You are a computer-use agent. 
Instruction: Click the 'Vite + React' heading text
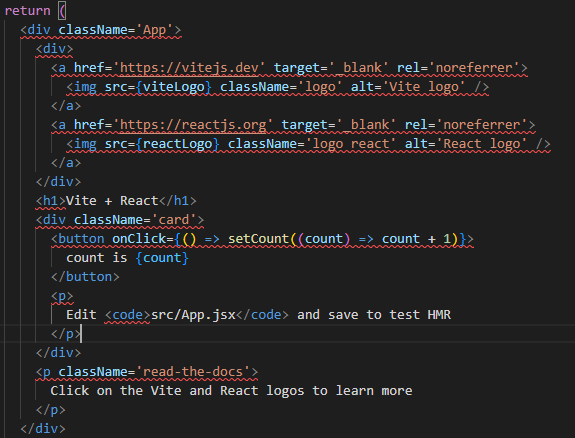[112, 201]
